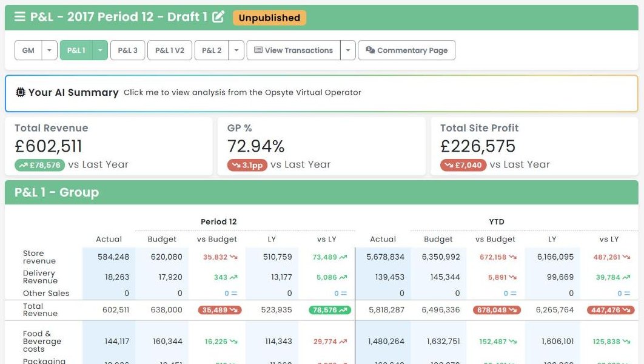The width and height of the screenshot is (644, 364).
Task: Click the Other Sales row label
Action: 46,294
